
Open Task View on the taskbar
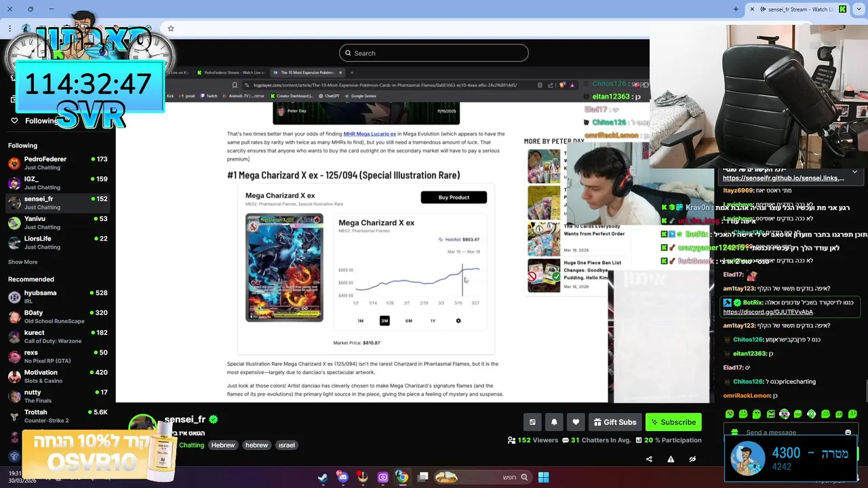point(422,477)
